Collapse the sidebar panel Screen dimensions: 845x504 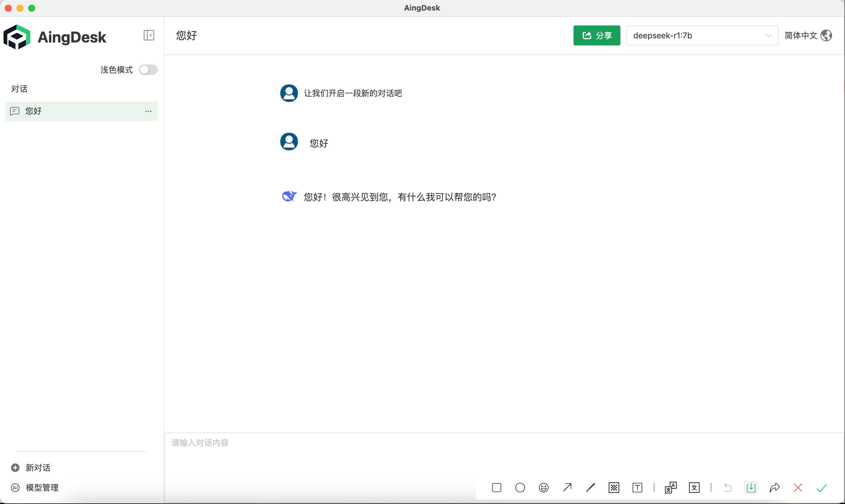(148, 35)
